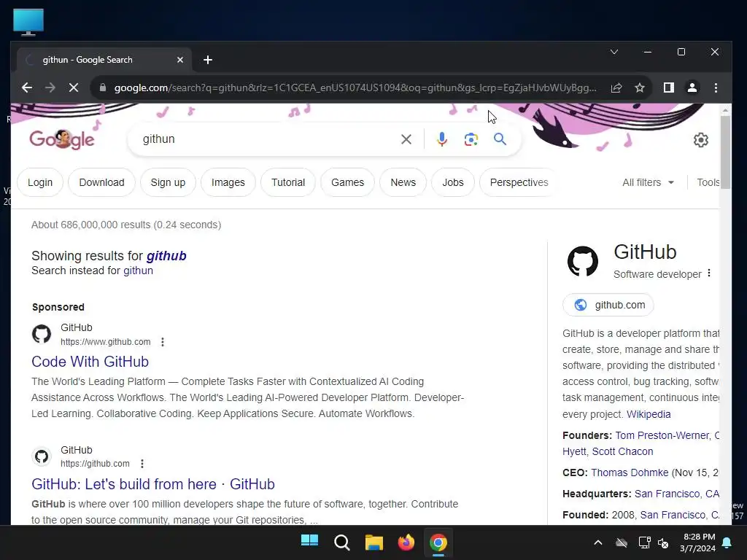Image resolution: width=747 pixels, height=560 pixels.
Task: Close the githun Google Search tab
Action: coord(180,60)
